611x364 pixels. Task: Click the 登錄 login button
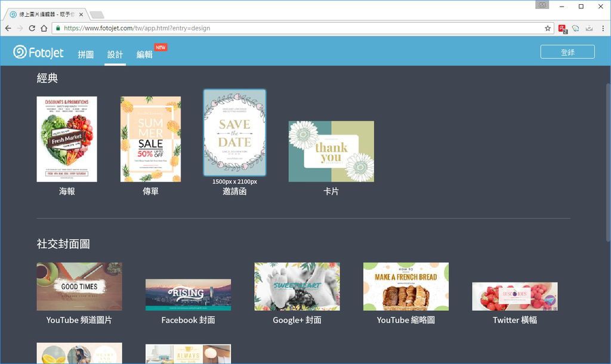(567, 52)
